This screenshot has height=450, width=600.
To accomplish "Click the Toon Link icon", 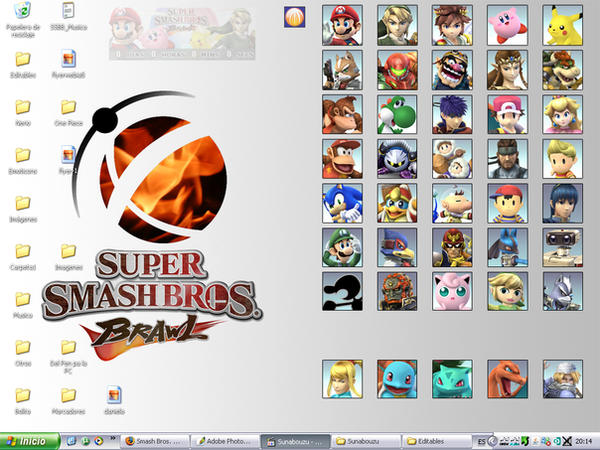I will point(507,292).
